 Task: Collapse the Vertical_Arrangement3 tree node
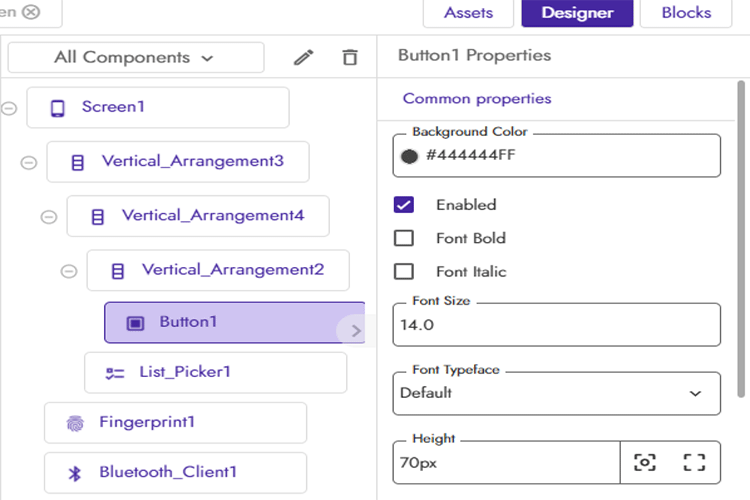29,162
